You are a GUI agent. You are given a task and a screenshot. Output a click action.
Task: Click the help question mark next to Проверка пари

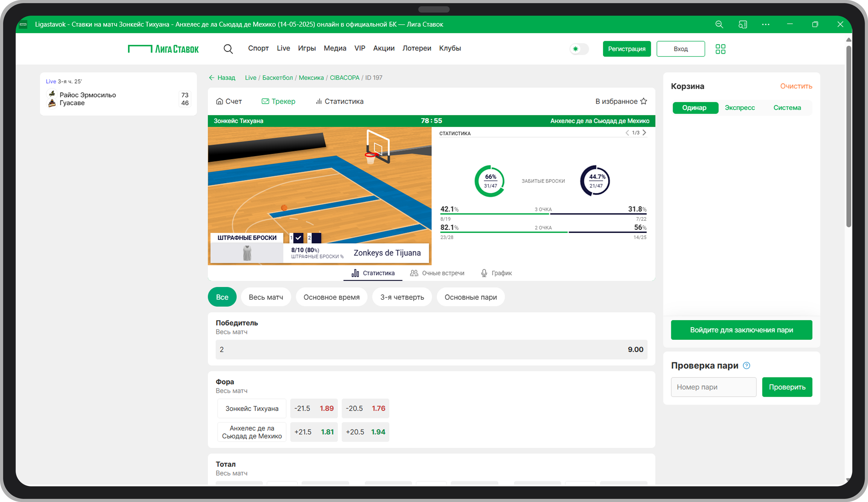tap(746, 366)
